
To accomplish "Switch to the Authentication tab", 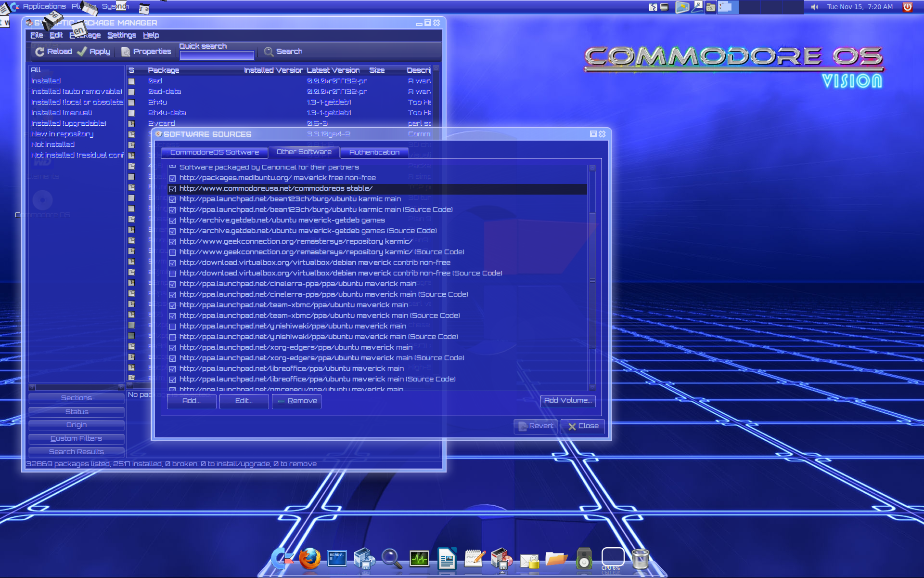I will click(374, 152).
